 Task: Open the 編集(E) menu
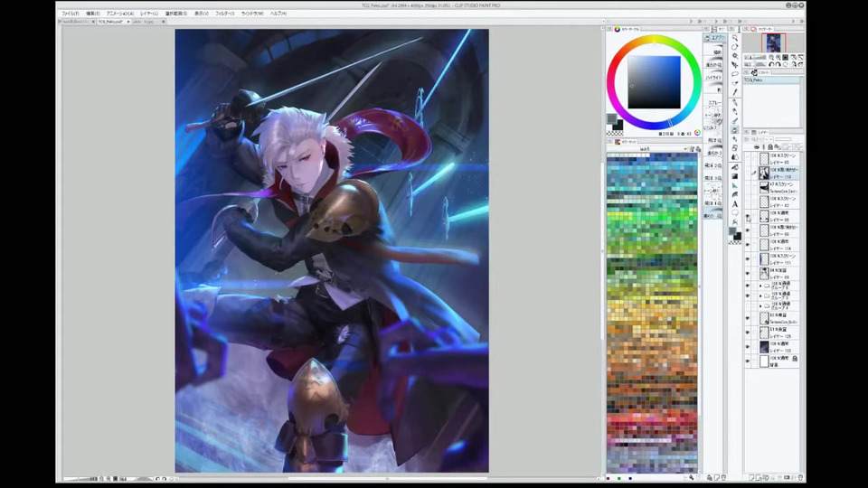(93, 14)
